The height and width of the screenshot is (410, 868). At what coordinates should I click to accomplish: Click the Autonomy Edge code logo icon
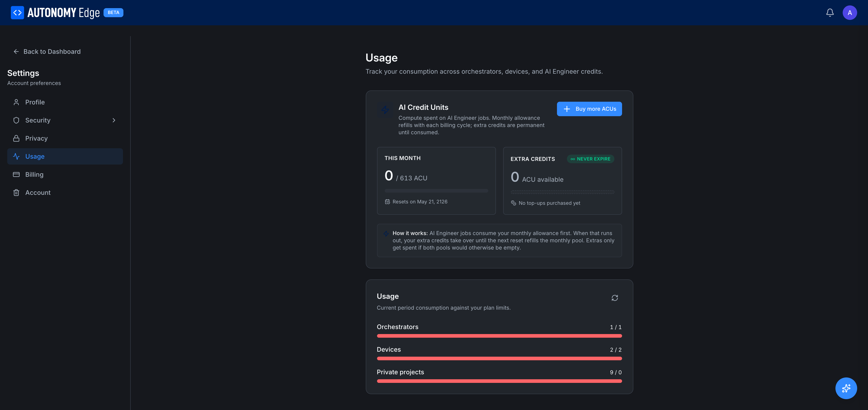pos(17,12)
